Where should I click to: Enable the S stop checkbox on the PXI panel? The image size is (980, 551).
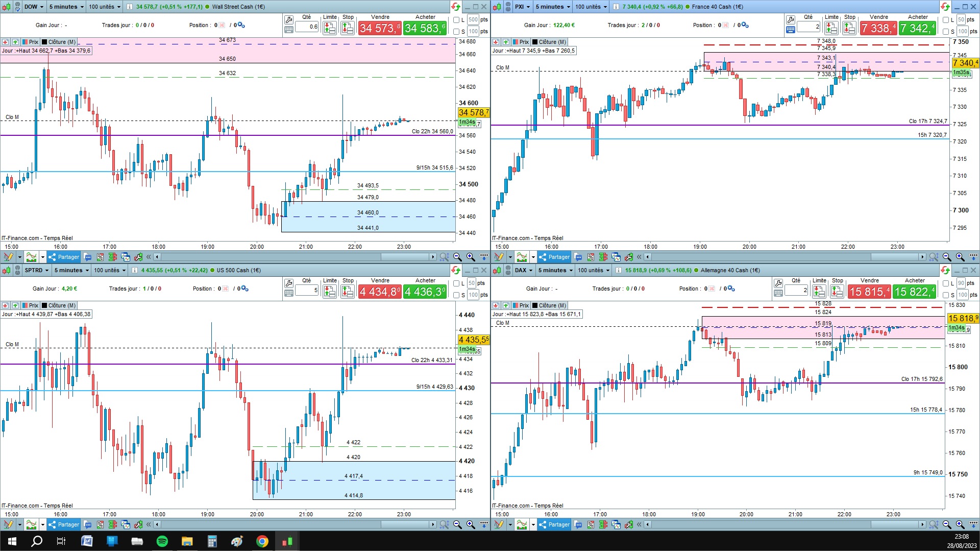(x=946, y=32)
